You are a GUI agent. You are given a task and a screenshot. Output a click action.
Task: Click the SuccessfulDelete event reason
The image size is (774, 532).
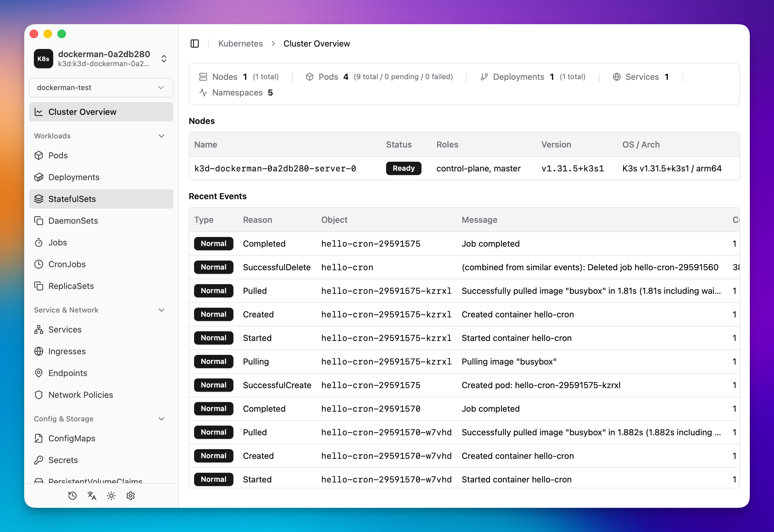tap(277, 267)
